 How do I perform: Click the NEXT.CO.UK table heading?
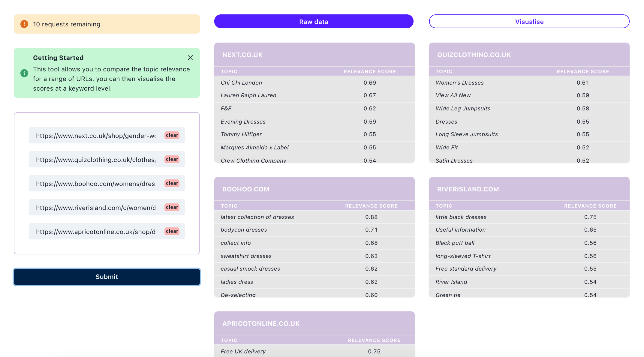tap(242, 55)
